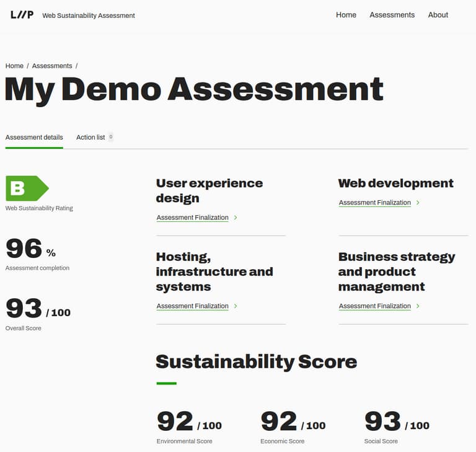Screen dimensions: 476x452
Task: Click the arrow next to Web development link
Action: point(418,203)
